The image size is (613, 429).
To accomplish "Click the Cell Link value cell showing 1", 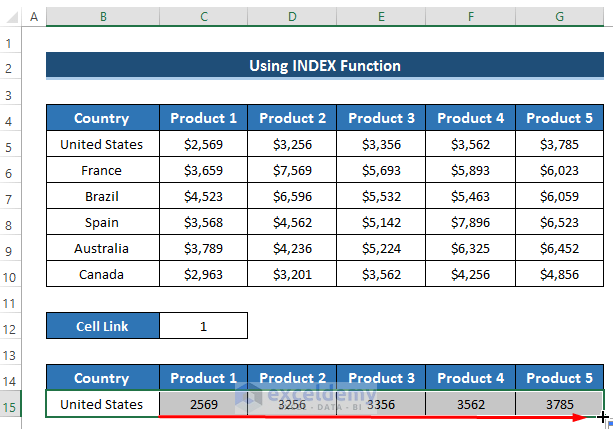I will pyautogui.click(x=203, y=326).
